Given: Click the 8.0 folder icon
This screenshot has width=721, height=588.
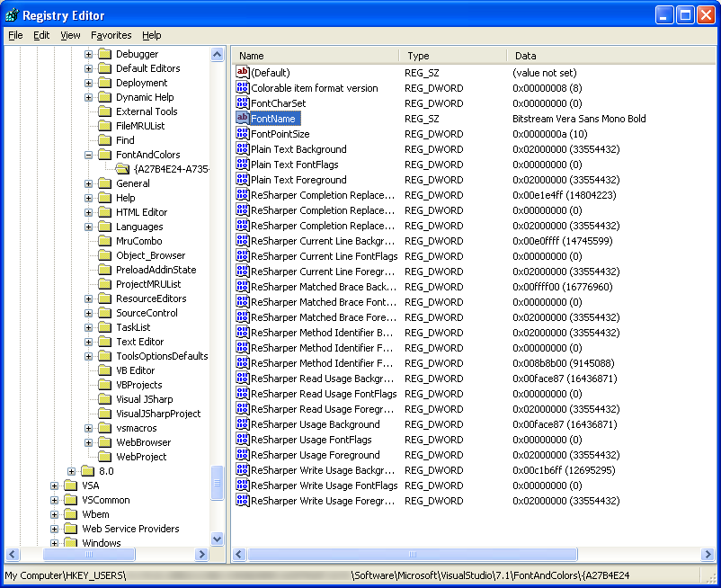Looking at the screenshot, I should tap(88, 471).
